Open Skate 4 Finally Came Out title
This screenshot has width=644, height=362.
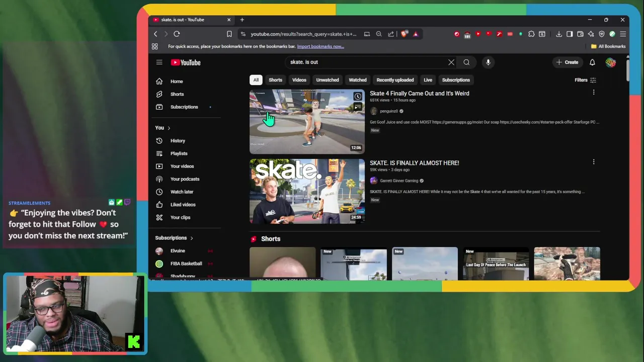tap(419, 93)
